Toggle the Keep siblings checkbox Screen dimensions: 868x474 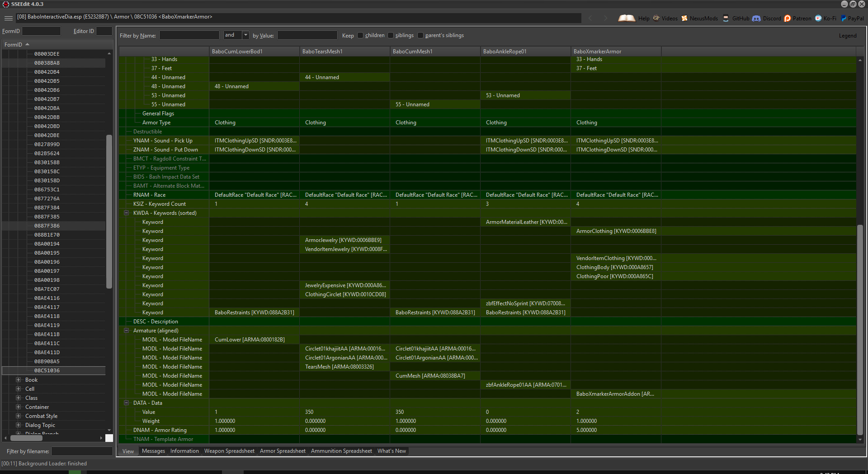click(391, 35)
